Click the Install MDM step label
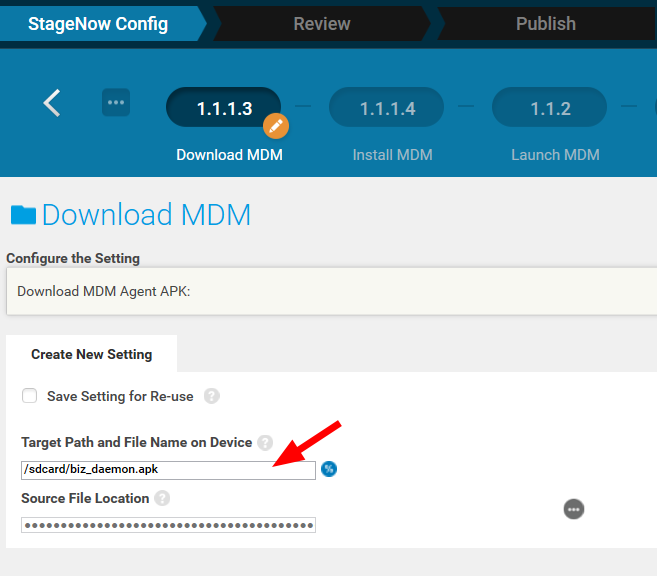 (393, 155)
